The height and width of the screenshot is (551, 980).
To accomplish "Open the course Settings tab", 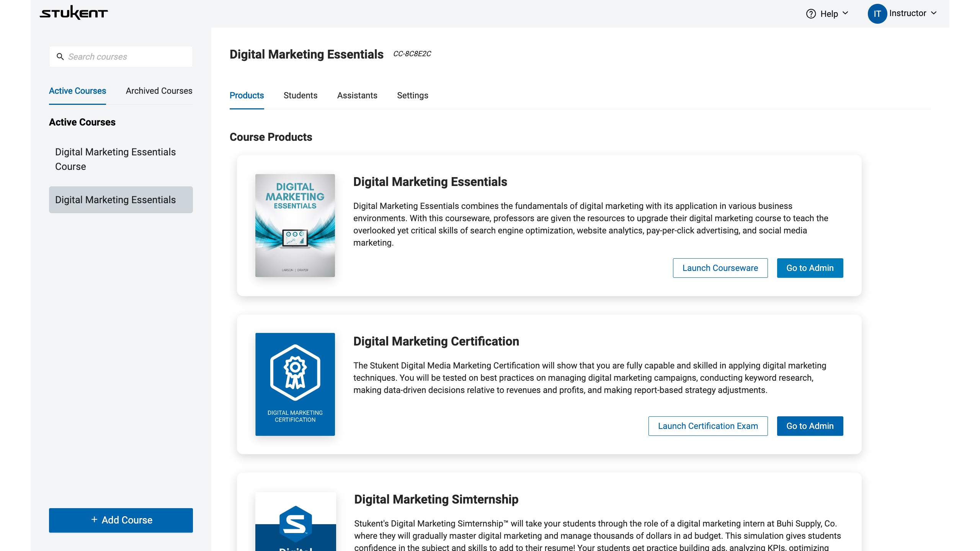I will [412, 96].
